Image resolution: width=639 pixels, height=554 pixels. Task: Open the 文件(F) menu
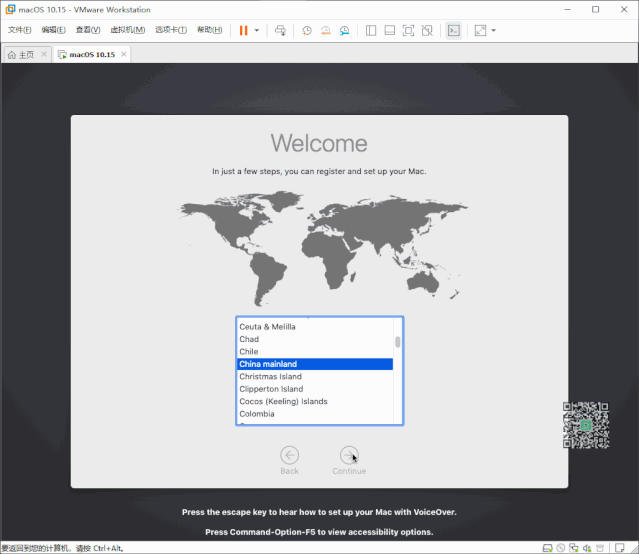(20, 30)
